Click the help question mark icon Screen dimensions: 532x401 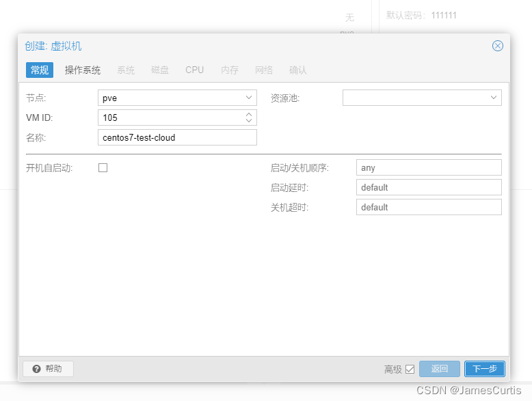(36, 369)
